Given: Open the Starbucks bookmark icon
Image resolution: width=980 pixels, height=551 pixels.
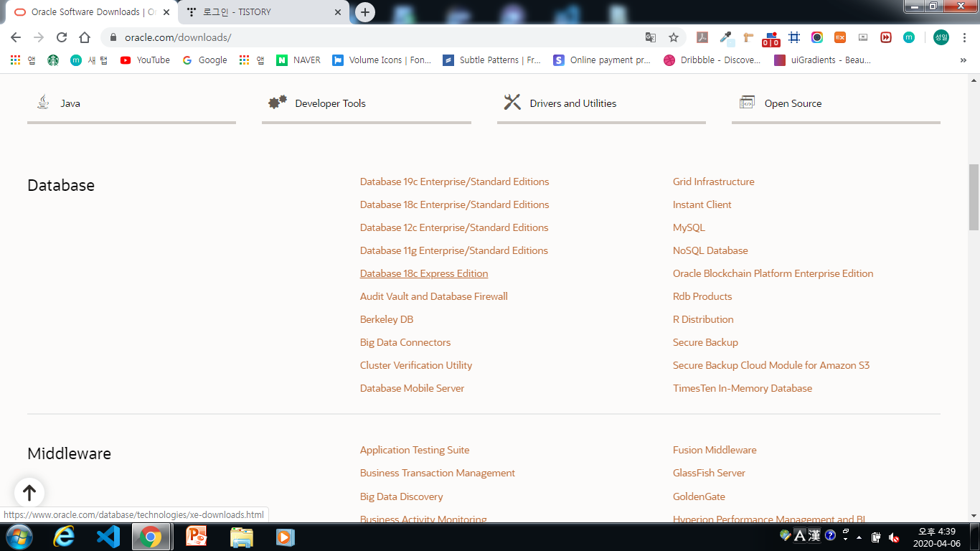Looking at the screenshot, I should [x=53, y=60].
